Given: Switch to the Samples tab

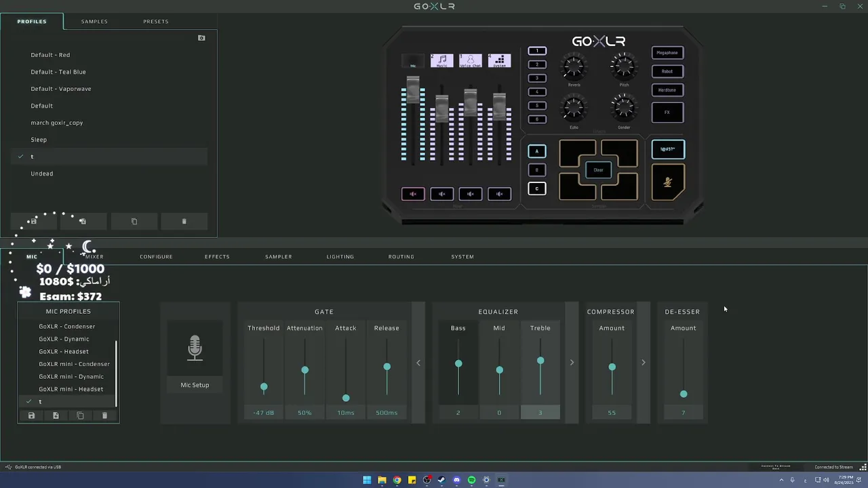Looking at the screenshot, I should click(x=94, y=22).
